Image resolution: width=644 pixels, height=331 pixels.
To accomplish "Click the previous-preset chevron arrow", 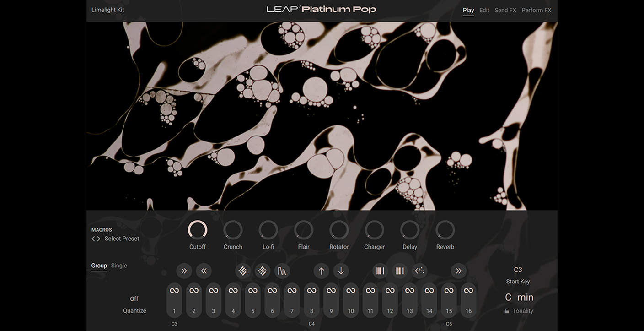I will [92, 238].
